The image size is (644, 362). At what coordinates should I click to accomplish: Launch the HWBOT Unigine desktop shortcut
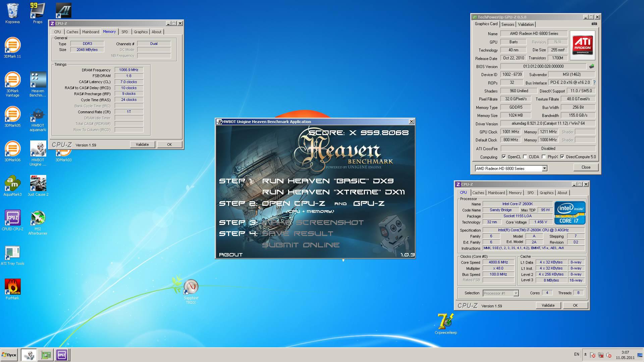[x=38, y=154]
